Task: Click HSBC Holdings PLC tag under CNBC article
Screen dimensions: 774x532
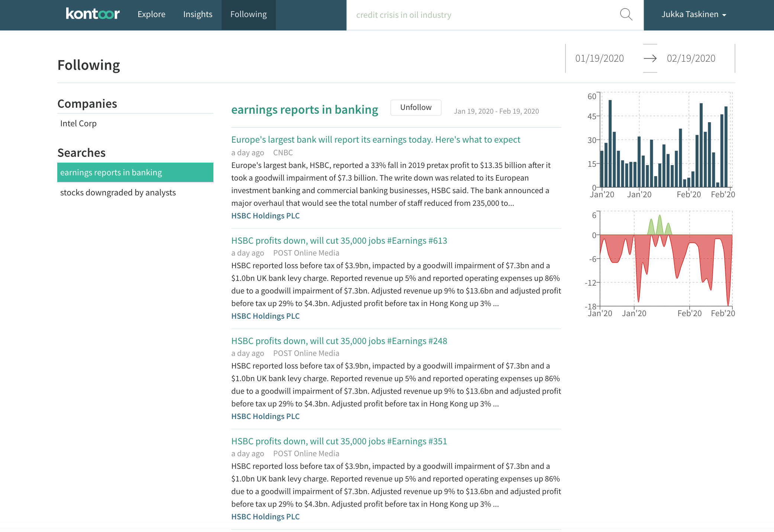Action: (265, 216)
